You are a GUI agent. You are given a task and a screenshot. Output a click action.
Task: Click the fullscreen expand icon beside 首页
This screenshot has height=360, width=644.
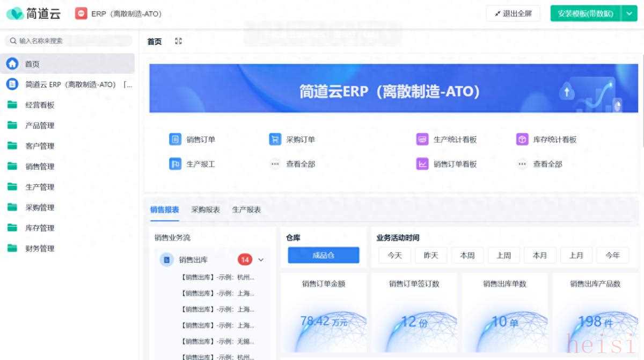pyautogui.click(x=179, y=41)
